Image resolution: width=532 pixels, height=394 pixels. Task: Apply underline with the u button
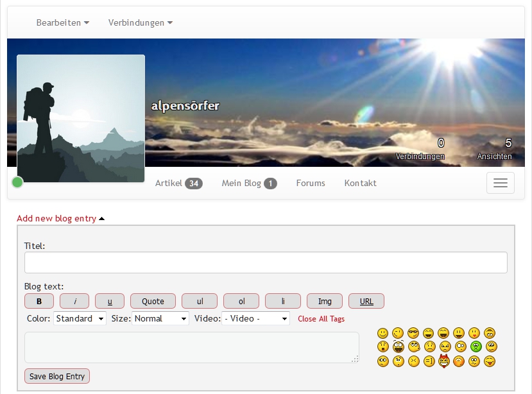(x=110, y=301)
